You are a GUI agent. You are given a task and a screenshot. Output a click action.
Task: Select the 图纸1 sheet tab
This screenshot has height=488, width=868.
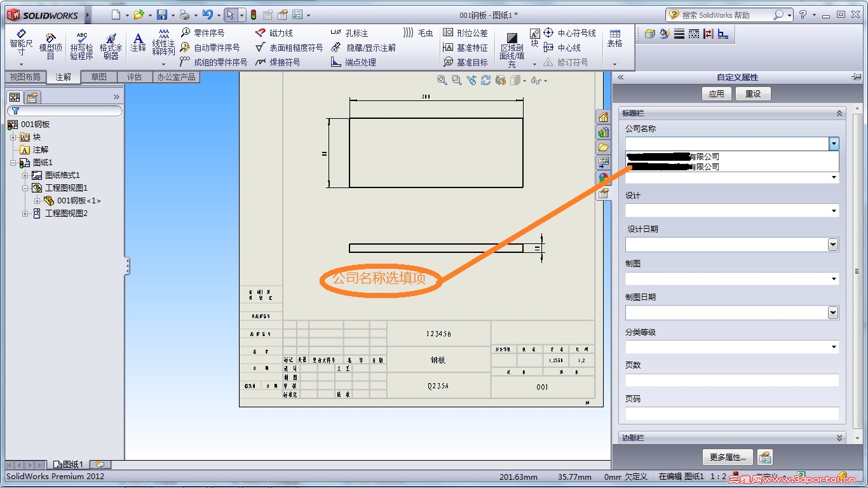[69, 464]
